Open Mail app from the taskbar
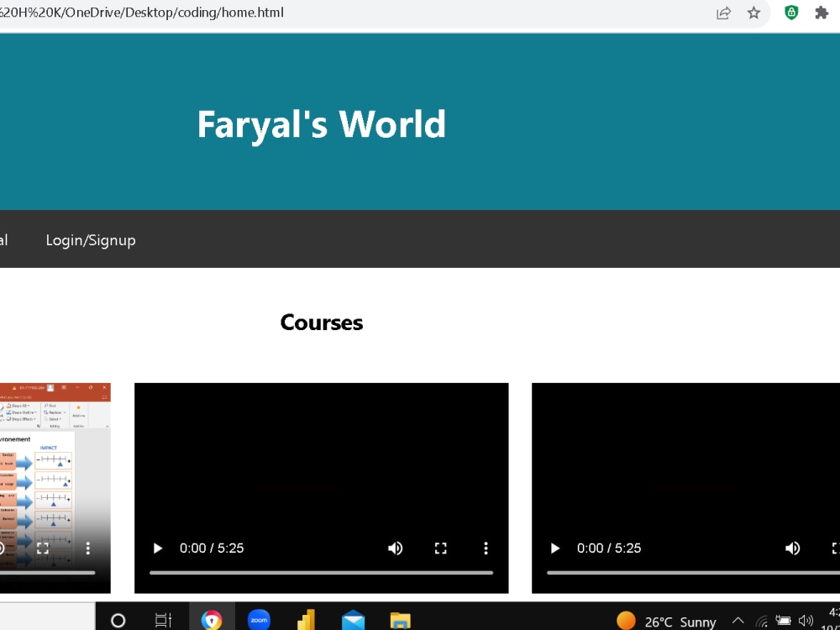This screenshot has width=840, height=630. pos(353,621)
